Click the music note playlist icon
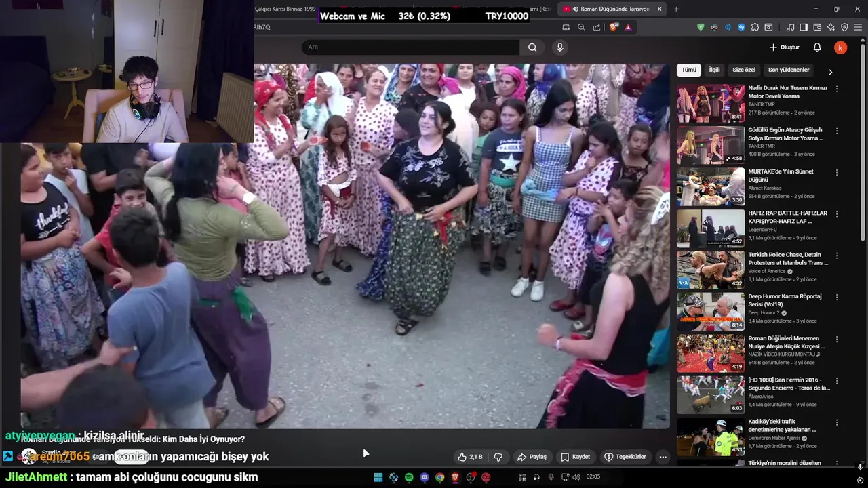The width and height of the screenshot is (868, 488). point(790,27)
